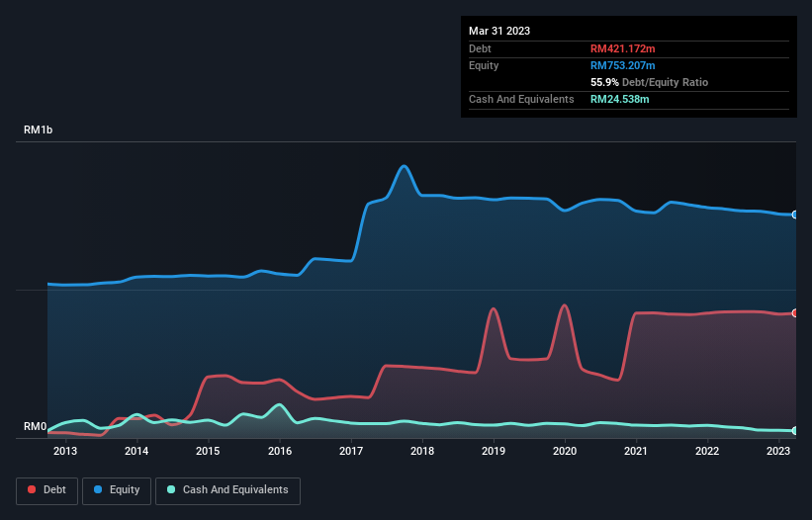Toggle the Equity series in the legend
Screen dimensions: 812x520
[x=117, y=490]
